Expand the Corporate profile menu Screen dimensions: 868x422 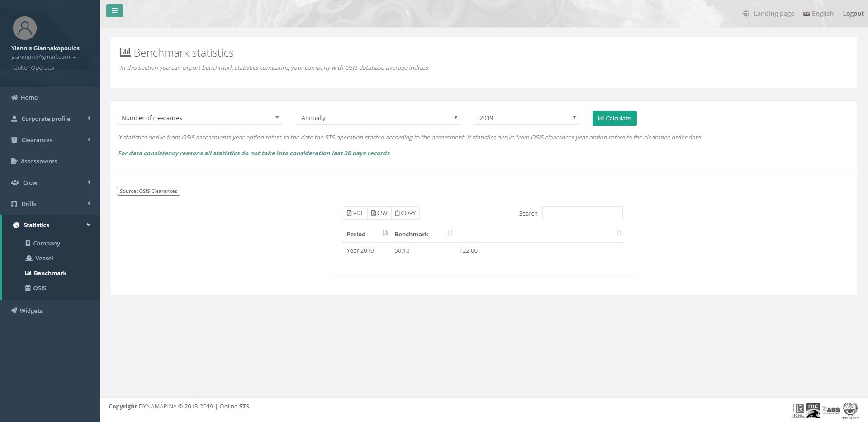(50, 119)
